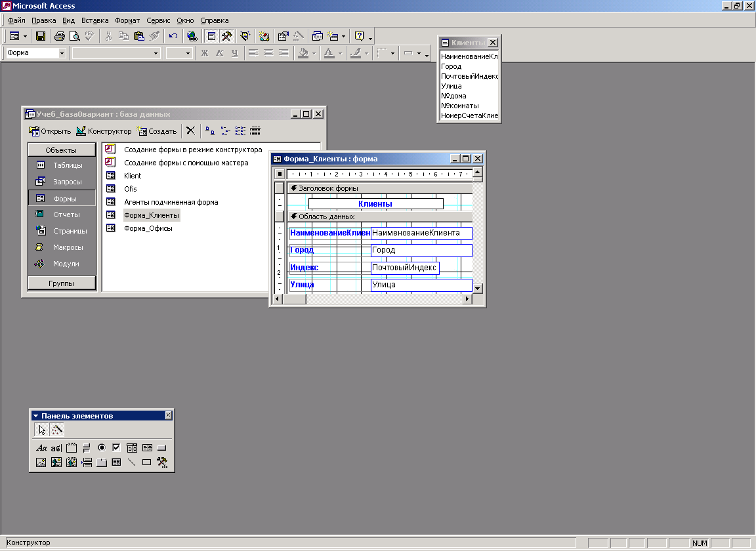Toggle the Toolbox button in main toolbar

click(x=226, y=36)
